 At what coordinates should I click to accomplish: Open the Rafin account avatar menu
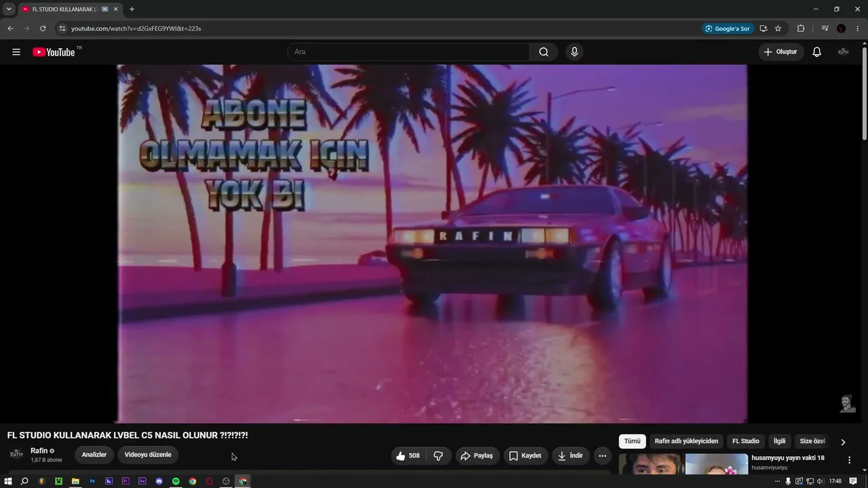[x=844, y=52]
